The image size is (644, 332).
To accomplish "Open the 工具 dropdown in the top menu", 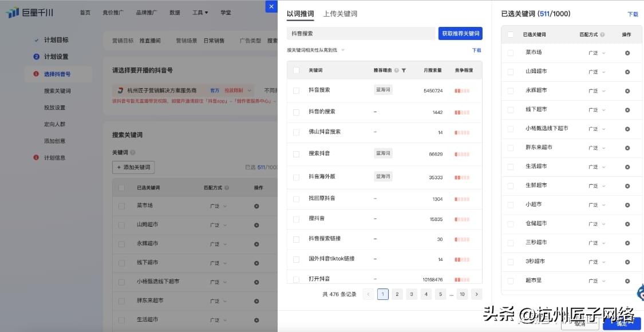I will [x=199, y=12].
